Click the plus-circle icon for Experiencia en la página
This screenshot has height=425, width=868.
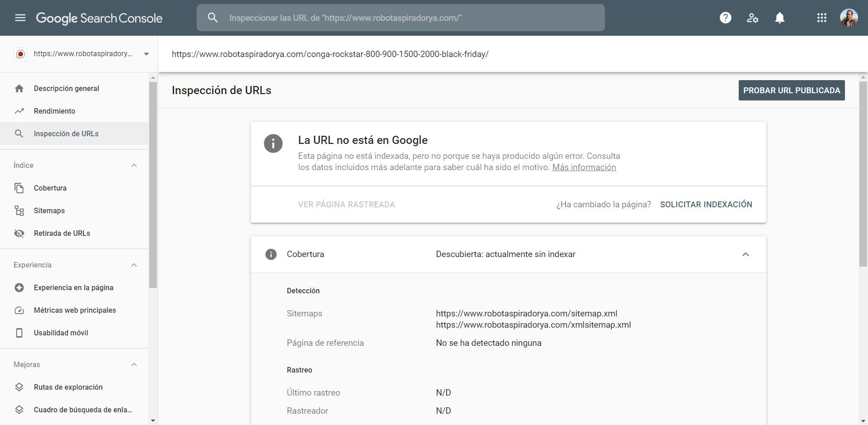point(19,287)
